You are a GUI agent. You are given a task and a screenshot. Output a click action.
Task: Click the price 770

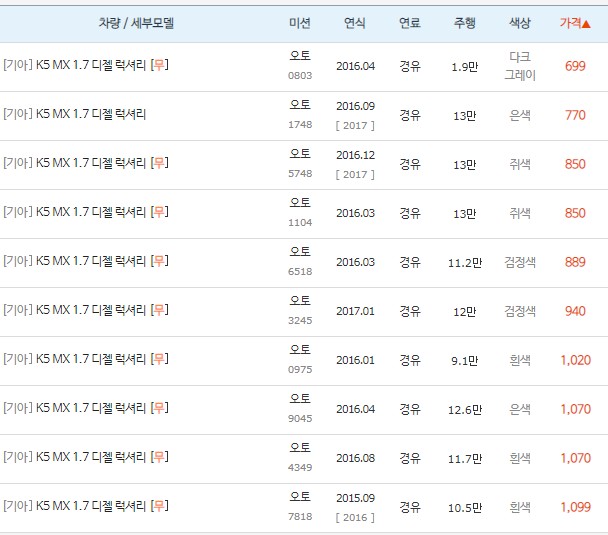575,115
